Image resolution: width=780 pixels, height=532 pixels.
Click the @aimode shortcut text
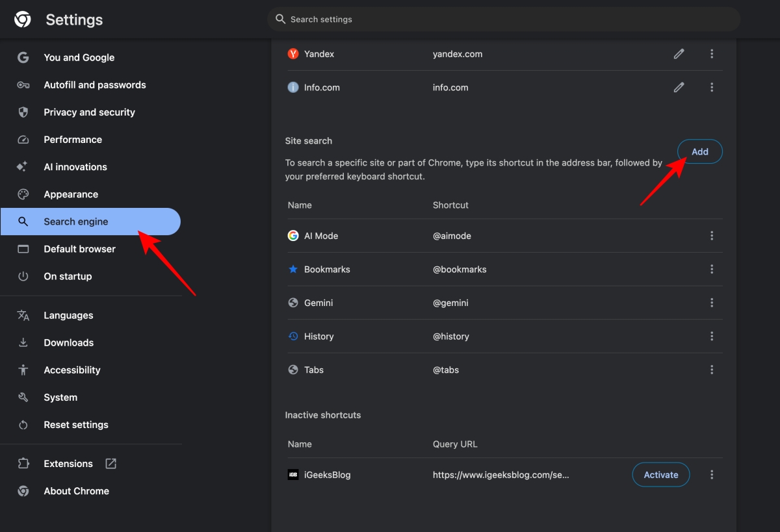click(x=452, y=236)
